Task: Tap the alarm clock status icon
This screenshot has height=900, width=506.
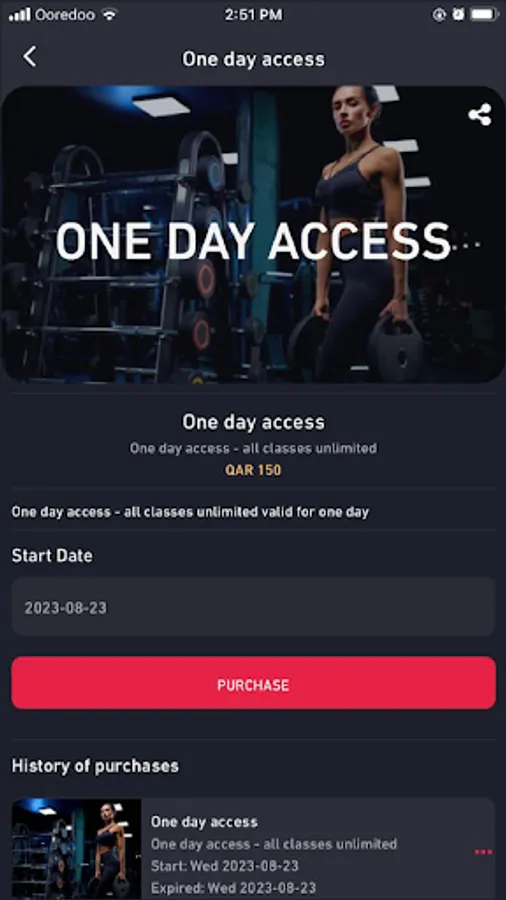Action: [458, 15]
